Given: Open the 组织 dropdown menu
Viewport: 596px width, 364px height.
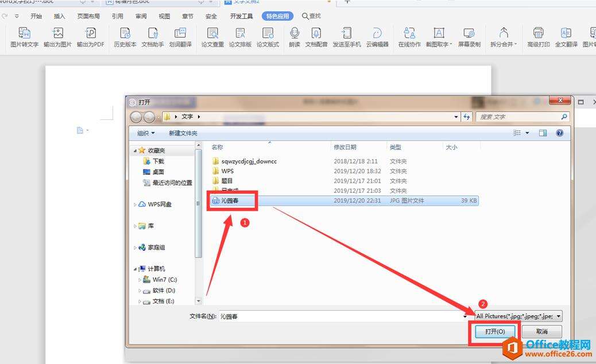Looking at the screenshot, I should coord(146,133).
